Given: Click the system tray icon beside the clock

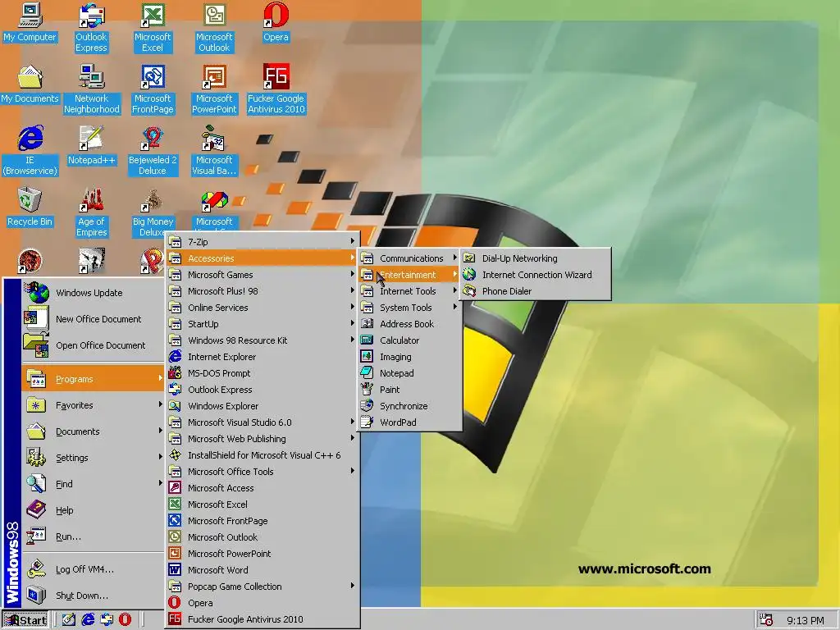Looking at the screenshot, I should [766, 620].
